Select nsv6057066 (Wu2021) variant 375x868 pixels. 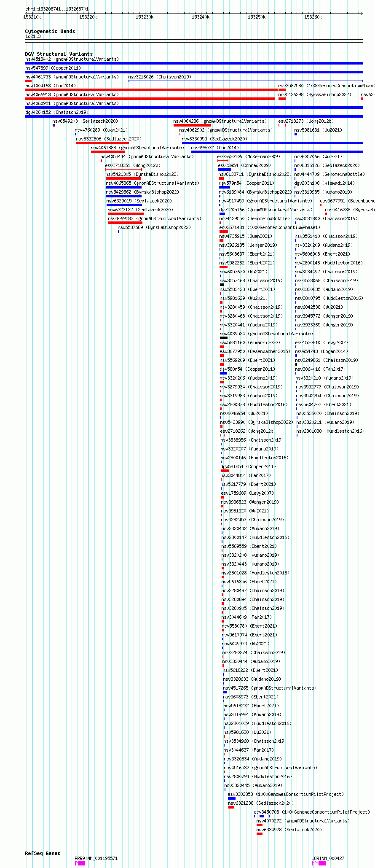[318, 156]
